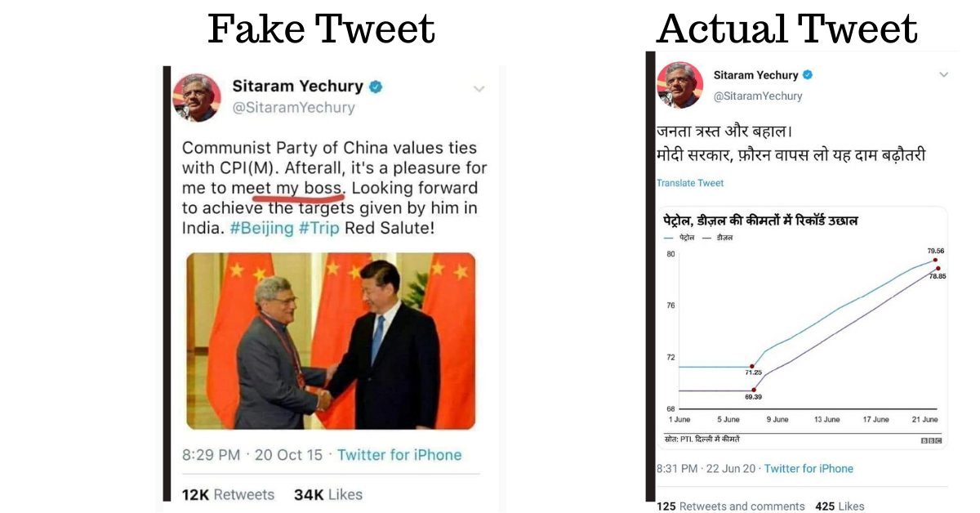Click Twitter for iPhone in actual tweet
The image size is (980, 513).
808,469
